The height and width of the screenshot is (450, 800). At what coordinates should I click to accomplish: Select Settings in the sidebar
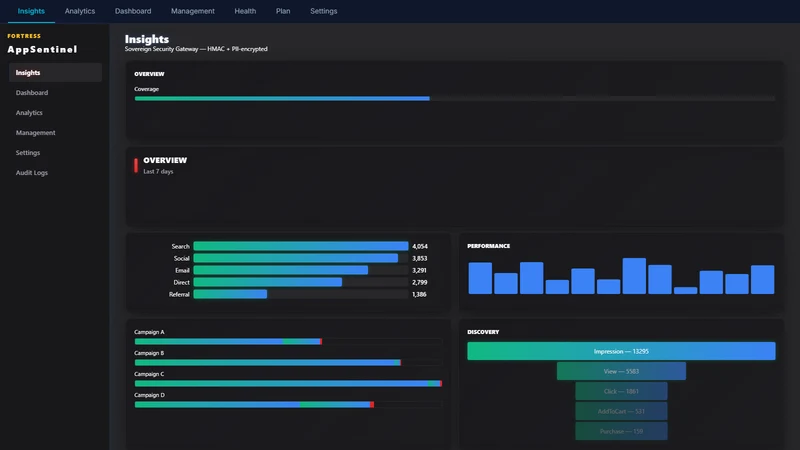55,153
